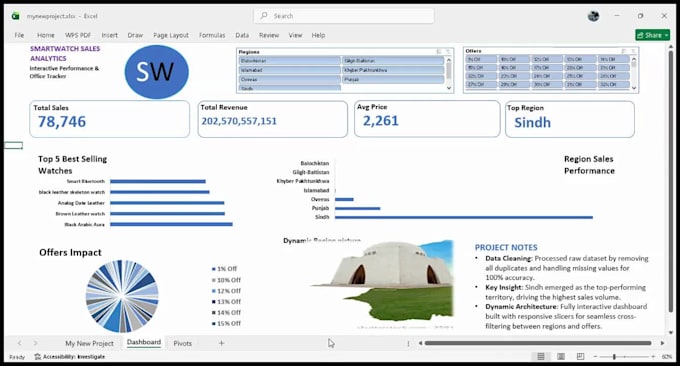This screenshot has height=366, width=680.
Task: Toggle 22% Off in Offers slicer
Action: [x=481, y=76]
